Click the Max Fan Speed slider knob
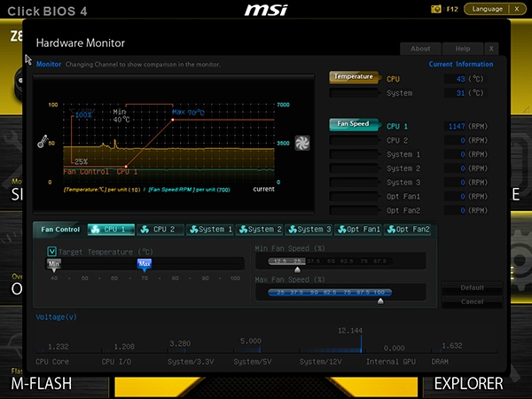The width and height of the screenshot is (532, 399). pyautogui.click(x=380, y=301)
